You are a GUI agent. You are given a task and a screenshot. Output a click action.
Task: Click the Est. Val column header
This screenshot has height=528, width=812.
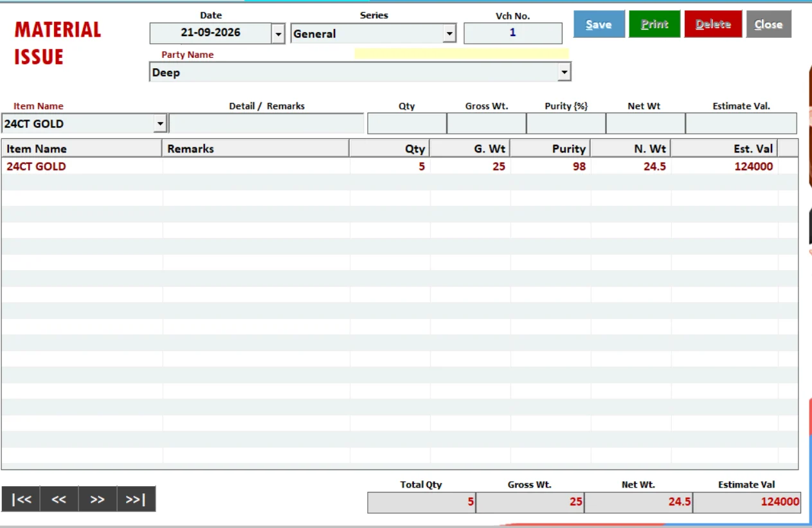pyautogui.click(x=724, y=149)
